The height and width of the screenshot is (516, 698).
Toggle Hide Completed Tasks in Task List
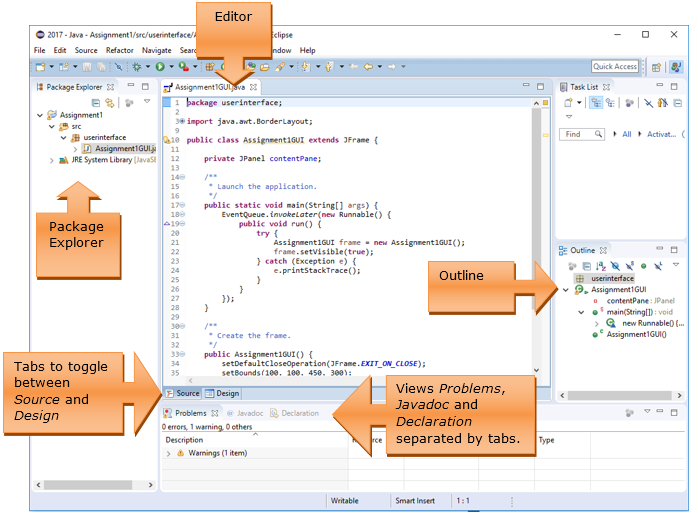tap(648, 103)
